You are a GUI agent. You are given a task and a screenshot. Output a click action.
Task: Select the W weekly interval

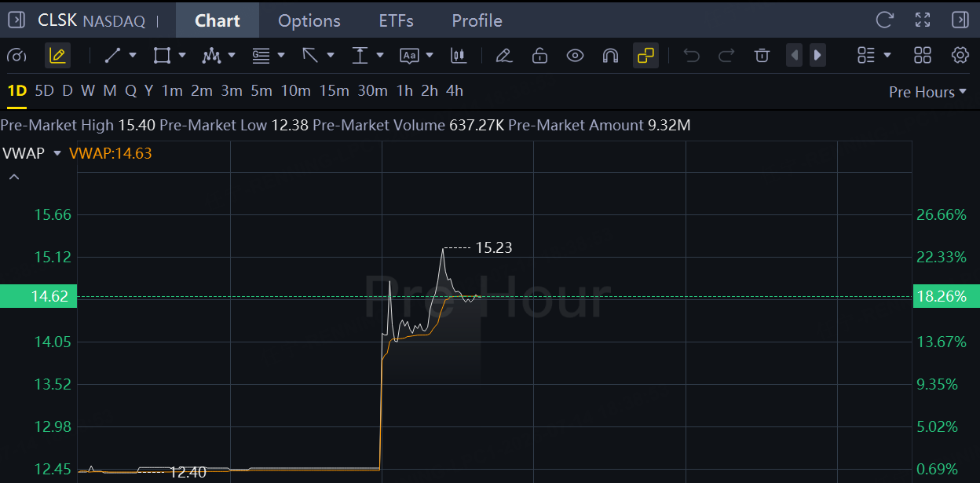pos(88,91)
